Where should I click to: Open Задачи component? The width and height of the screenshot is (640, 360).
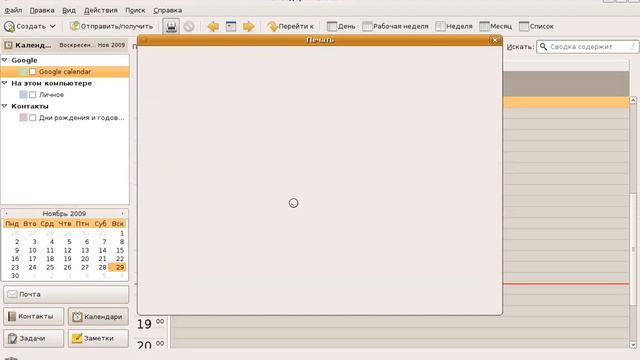click(x=33, y=338)
